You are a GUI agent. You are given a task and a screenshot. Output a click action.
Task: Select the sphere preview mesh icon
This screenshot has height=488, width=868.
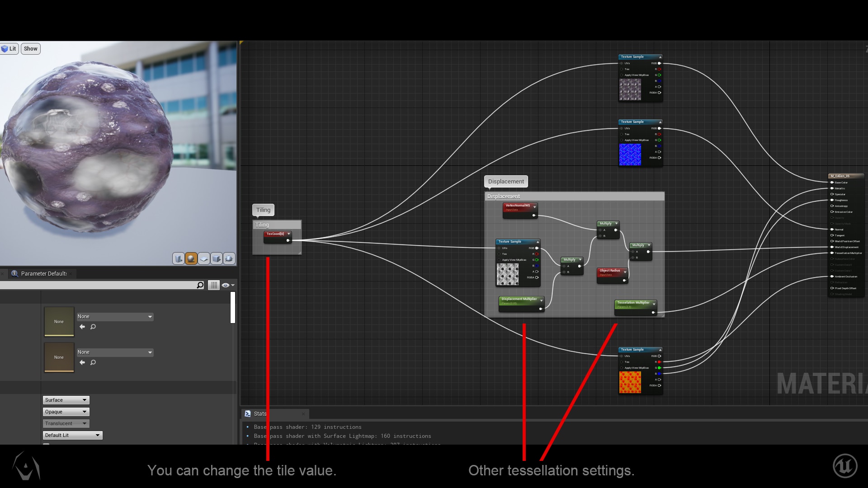[191, 258]
